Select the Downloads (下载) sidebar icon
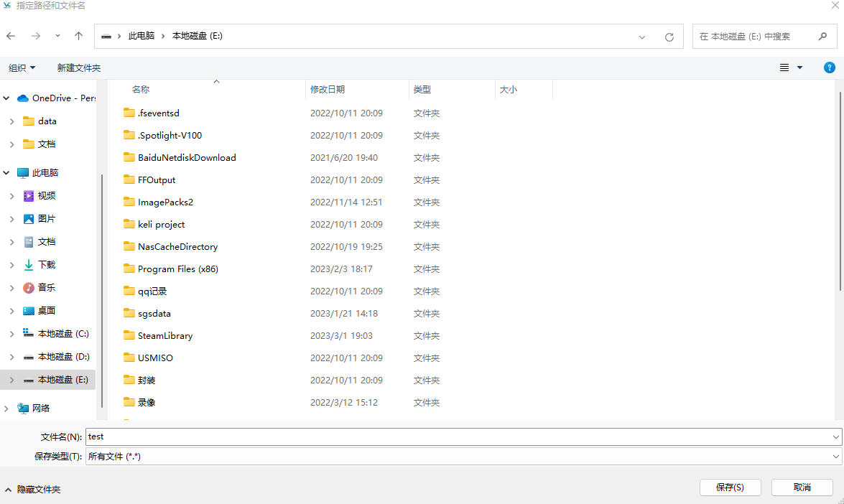 coord(29,265)
